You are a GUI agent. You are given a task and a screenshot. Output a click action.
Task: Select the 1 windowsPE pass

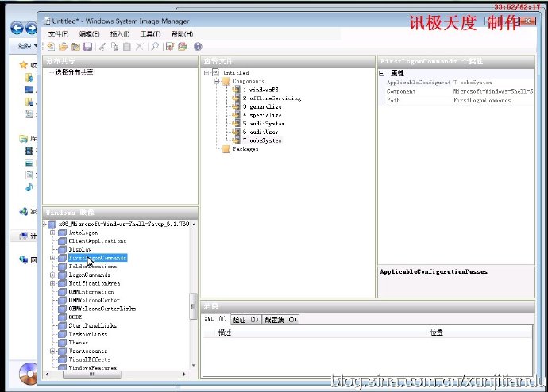(x=260, y=90)
